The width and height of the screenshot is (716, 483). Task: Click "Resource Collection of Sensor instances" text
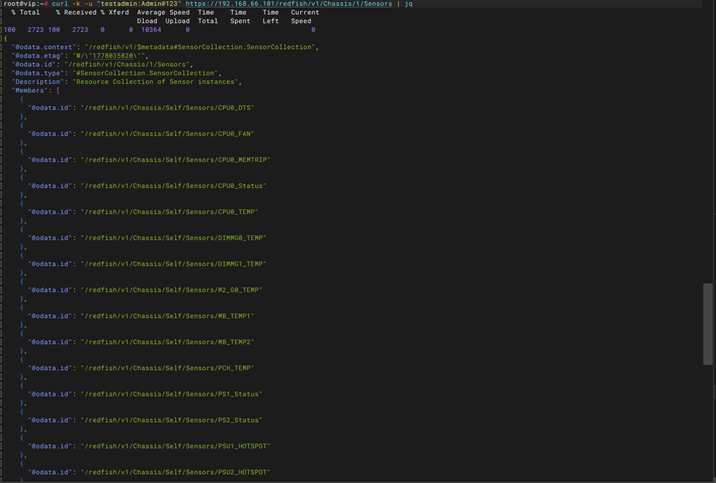[x=155, y=82]
